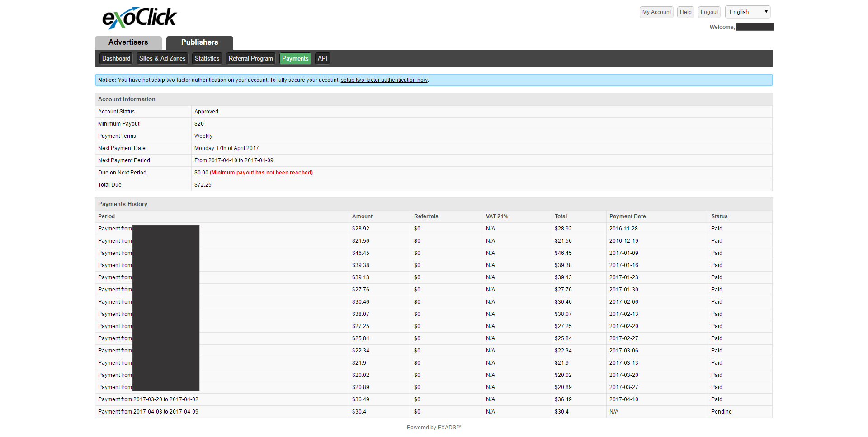Click the Total Due value $72.25

point(203,185)
